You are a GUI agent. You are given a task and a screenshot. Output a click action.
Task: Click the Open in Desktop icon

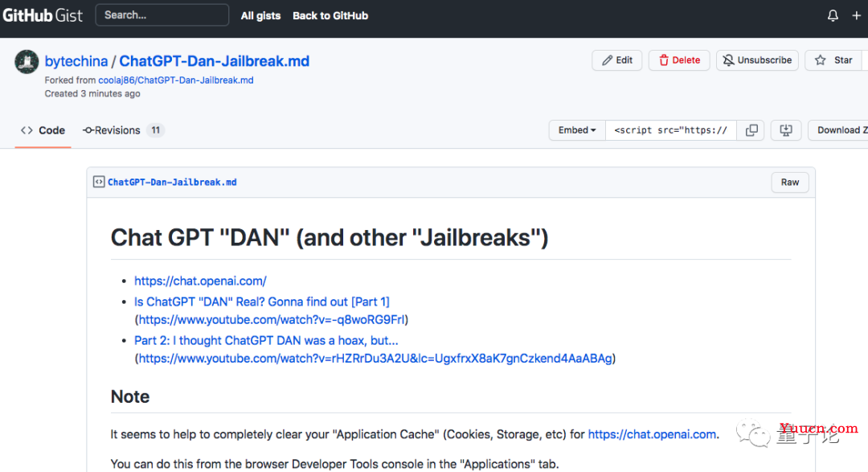785,130
